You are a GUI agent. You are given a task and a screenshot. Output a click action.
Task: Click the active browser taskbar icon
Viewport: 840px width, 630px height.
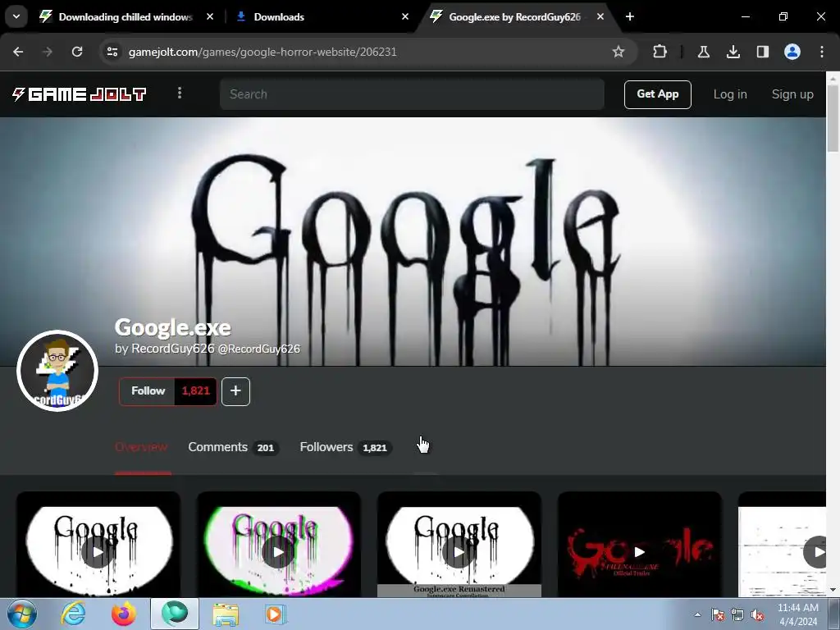coord(175,614)
